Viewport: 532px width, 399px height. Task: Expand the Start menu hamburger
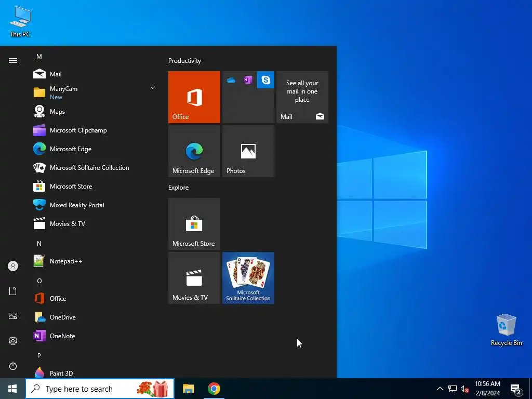click(13, 60)
